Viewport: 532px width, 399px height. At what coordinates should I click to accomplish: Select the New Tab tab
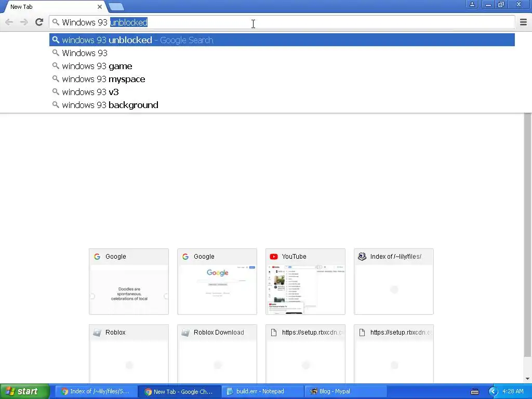pyautogui.click(x=54, y=7)
